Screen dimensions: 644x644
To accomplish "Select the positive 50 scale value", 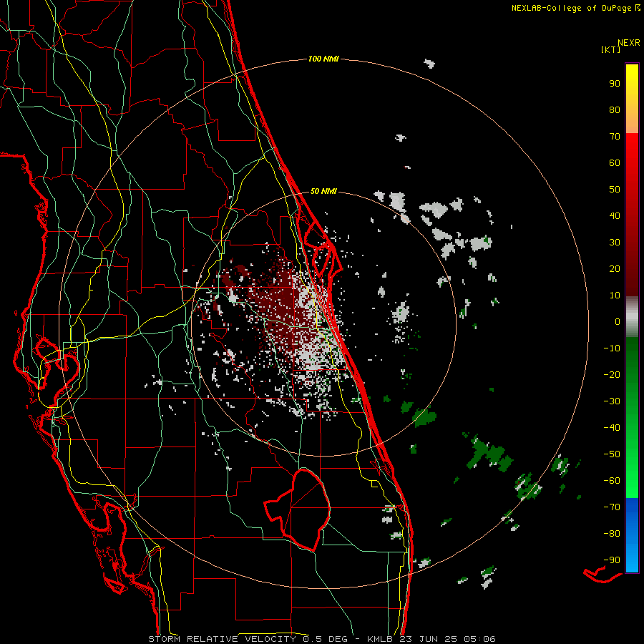I will click(615, 190).
